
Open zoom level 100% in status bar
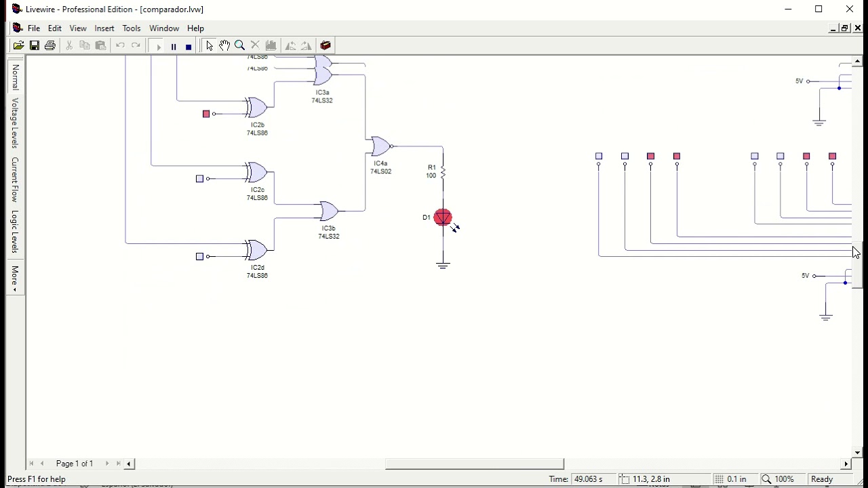click(x=784, y=479)
